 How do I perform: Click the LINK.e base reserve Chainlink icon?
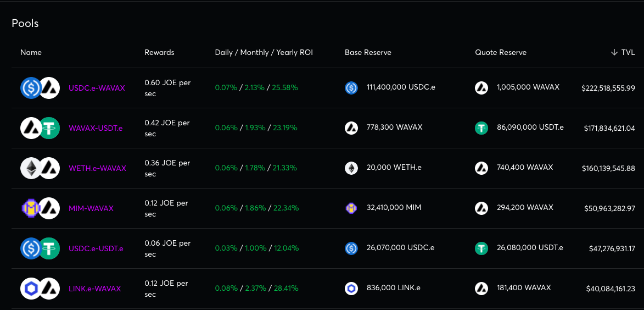[x=351, y=288]
